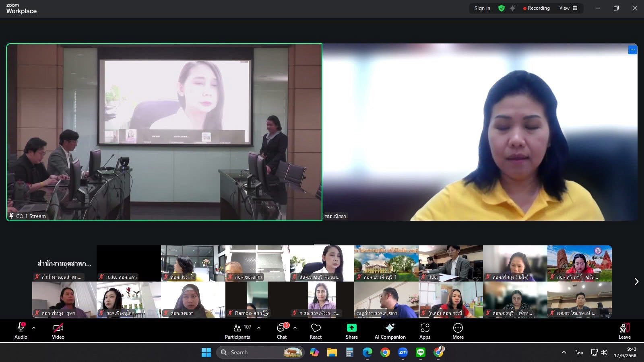Open the View layout menu
Screen dimensions: 644x362
pos(568,8)
